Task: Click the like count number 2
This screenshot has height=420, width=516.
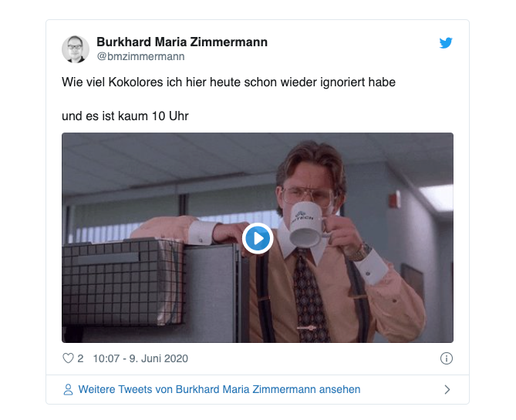Action: click(x=80, y=358)
